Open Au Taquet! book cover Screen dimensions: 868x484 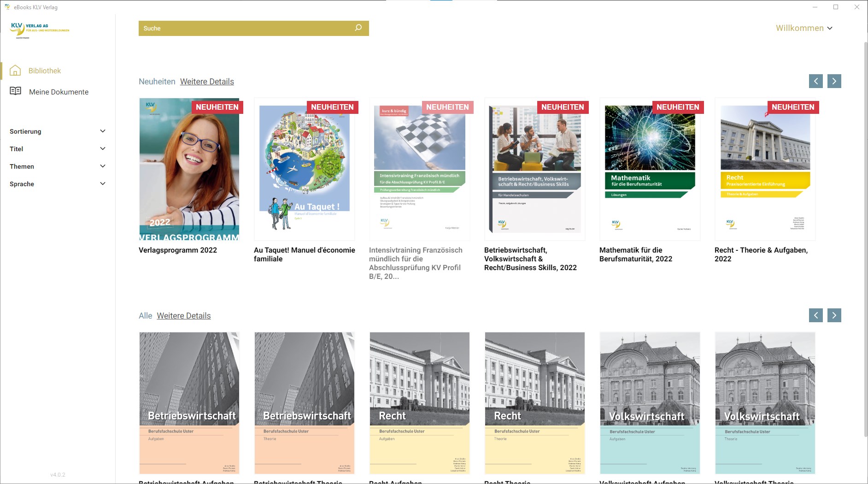(305, 169)
